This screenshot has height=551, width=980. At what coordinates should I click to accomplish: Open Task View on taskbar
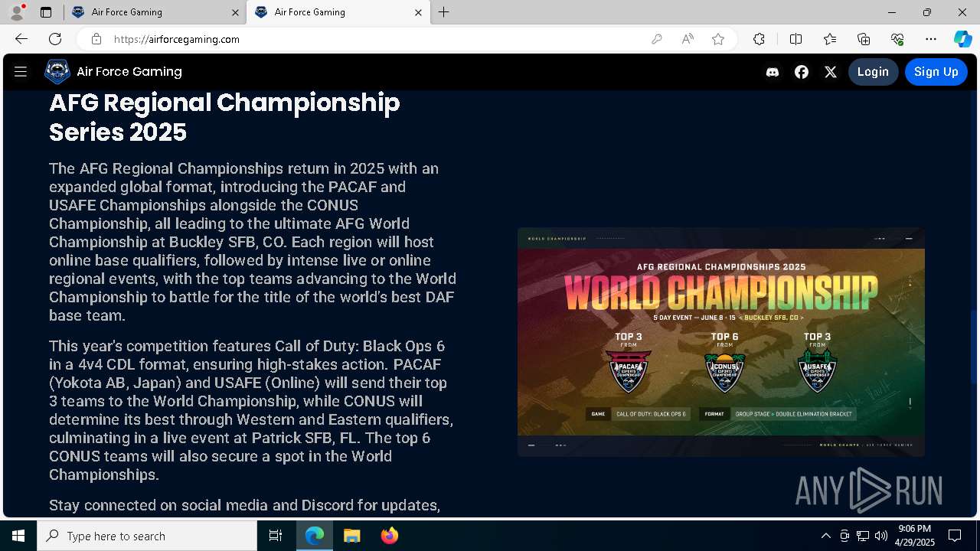(x=276, y=536)
